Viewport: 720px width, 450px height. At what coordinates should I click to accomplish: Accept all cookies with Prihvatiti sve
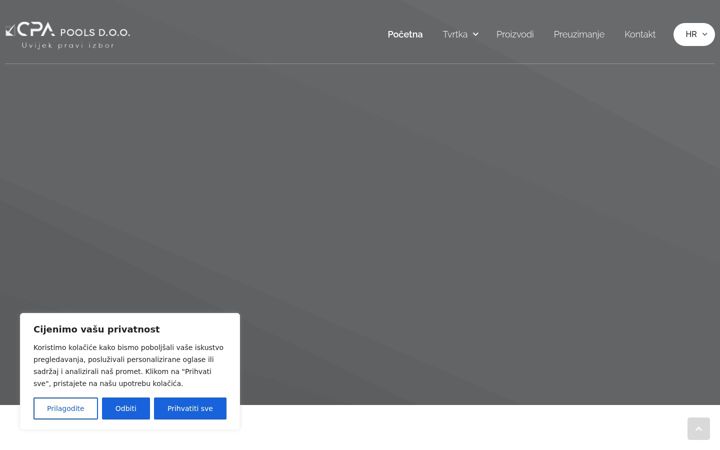pyautogui.click(x=190, y=408)
